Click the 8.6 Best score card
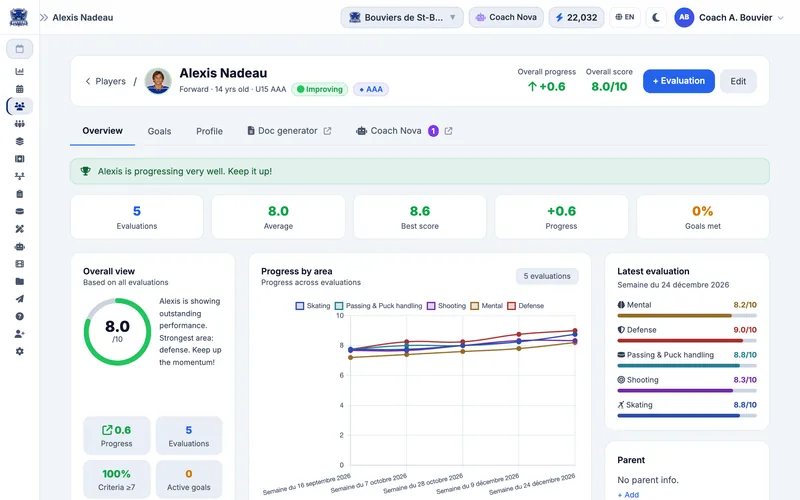Screen dimensions: 800x500 point(420,217)
